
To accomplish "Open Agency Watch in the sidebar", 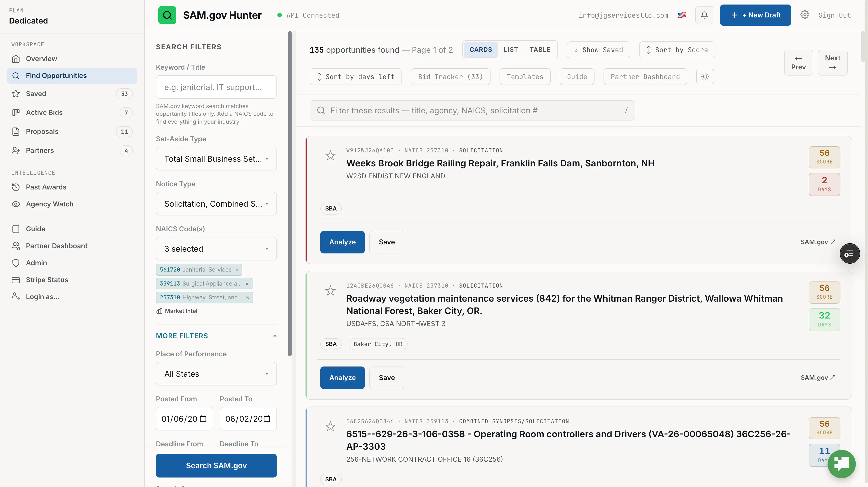I will click(x=72, y=204).
